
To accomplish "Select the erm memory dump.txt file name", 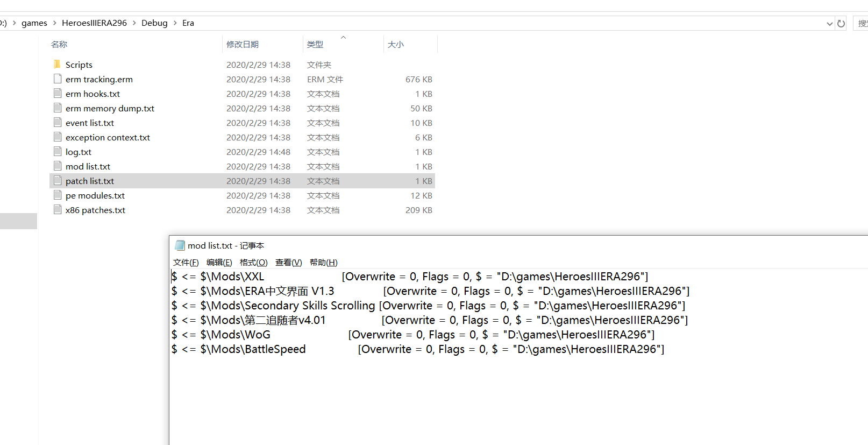I will 110,108.
